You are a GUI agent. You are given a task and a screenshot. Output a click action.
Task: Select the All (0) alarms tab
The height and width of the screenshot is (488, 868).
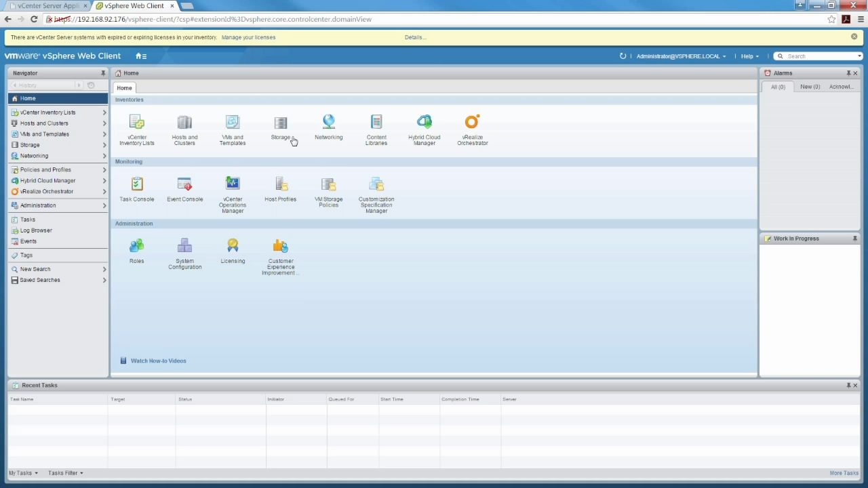click(x=778, y=87)
